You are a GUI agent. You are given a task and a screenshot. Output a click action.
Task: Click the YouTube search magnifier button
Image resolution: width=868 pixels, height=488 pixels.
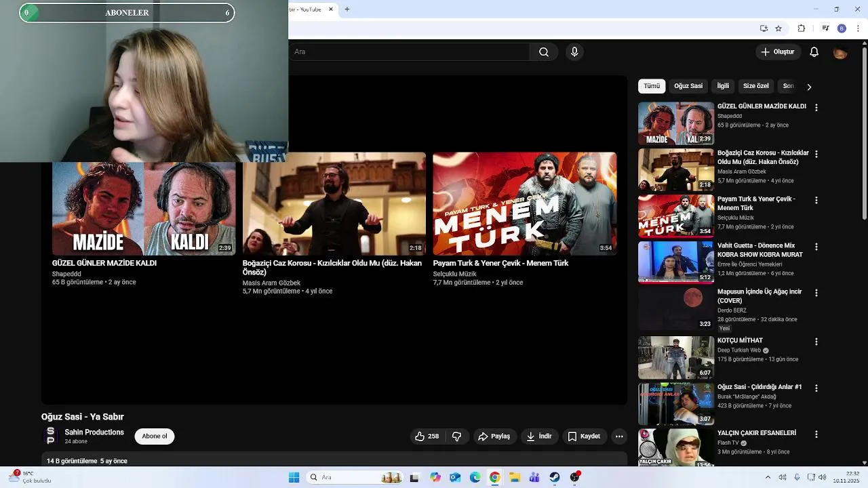(x=544, y=52)
